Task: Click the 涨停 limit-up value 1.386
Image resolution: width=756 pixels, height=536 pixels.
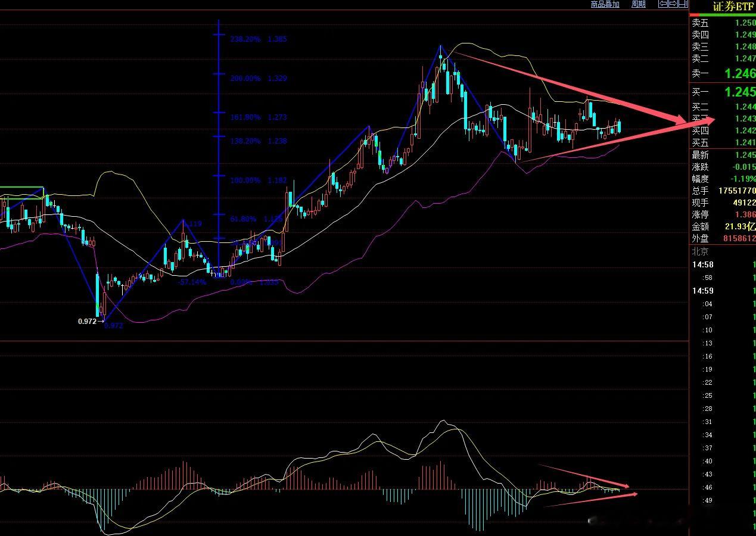Action: [x=745, y=214]
